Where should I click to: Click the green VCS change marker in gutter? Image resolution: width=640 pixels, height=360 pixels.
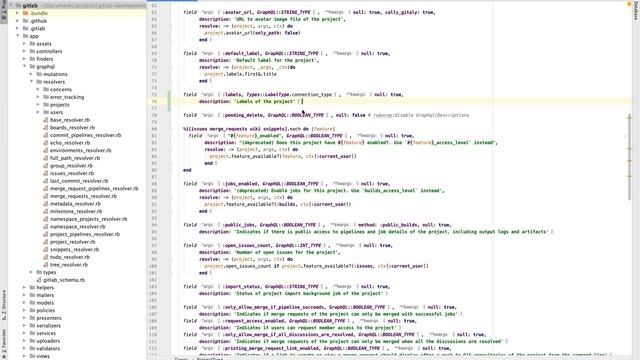point(169,101)
